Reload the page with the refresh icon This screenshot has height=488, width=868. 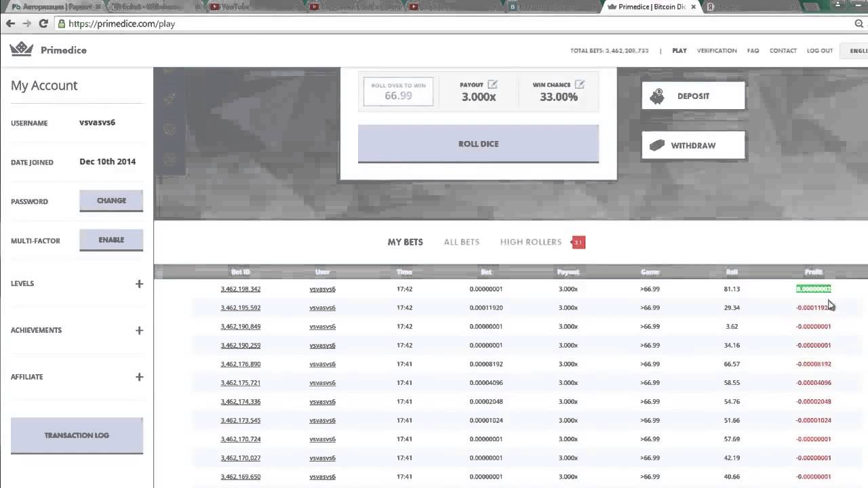43,23
